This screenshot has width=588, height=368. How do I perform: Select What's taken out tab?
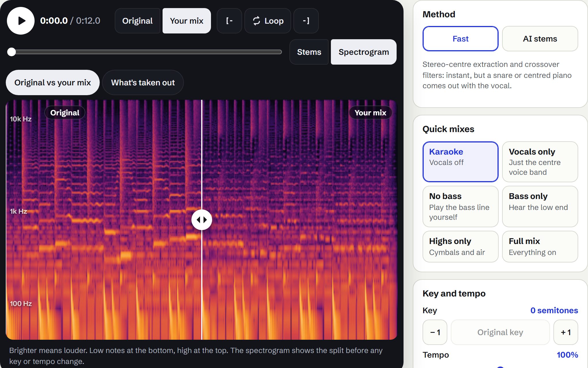click(143, 82)
